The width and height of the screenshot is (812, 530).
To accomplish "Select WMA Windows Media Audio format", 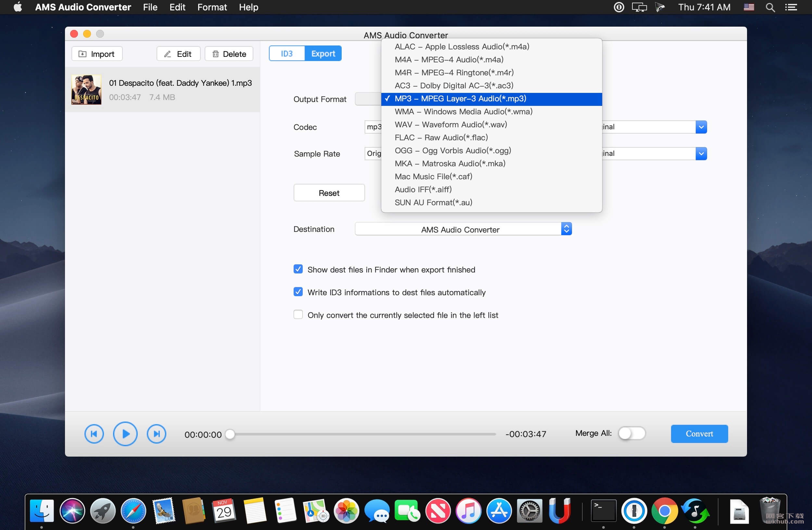I will coord(491,112).
